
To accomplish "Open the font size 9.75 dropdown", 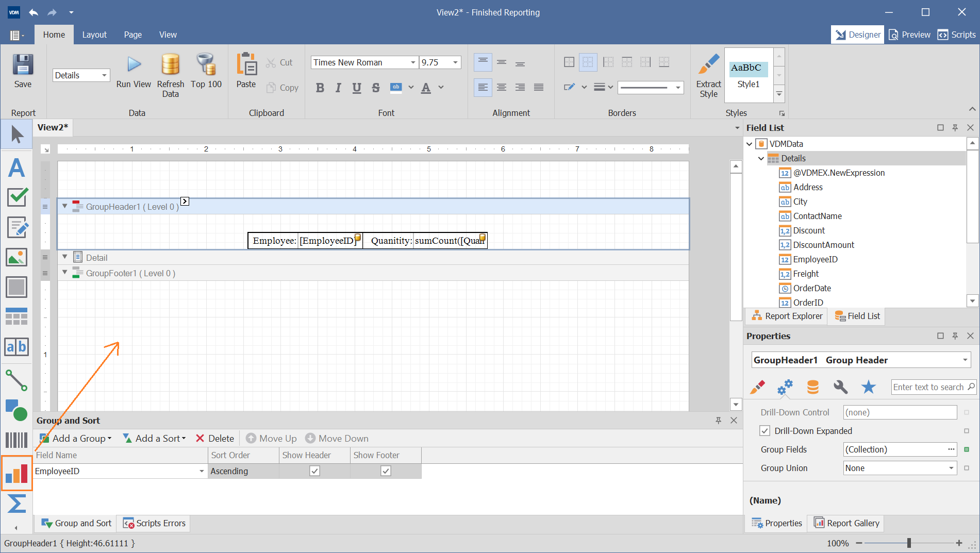I will [x=455, y=62].
